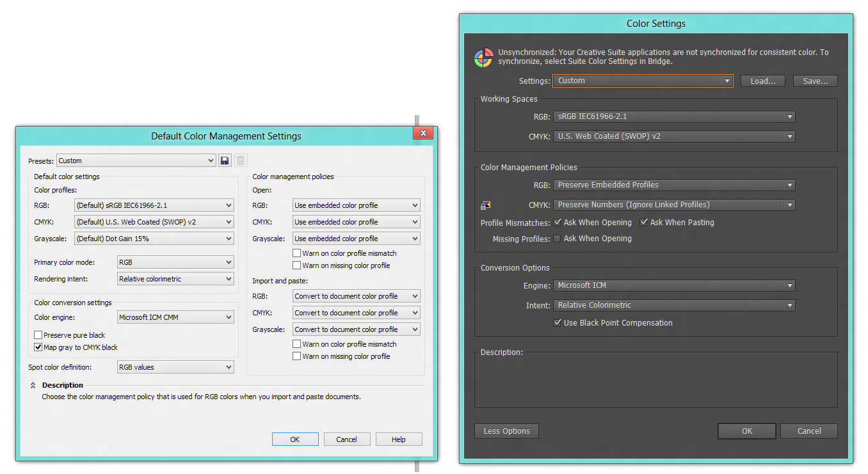The image size is (868, 474).
Task: Open the Presets dropdown in CorelDRAW dialog
Action: point(136,161)
